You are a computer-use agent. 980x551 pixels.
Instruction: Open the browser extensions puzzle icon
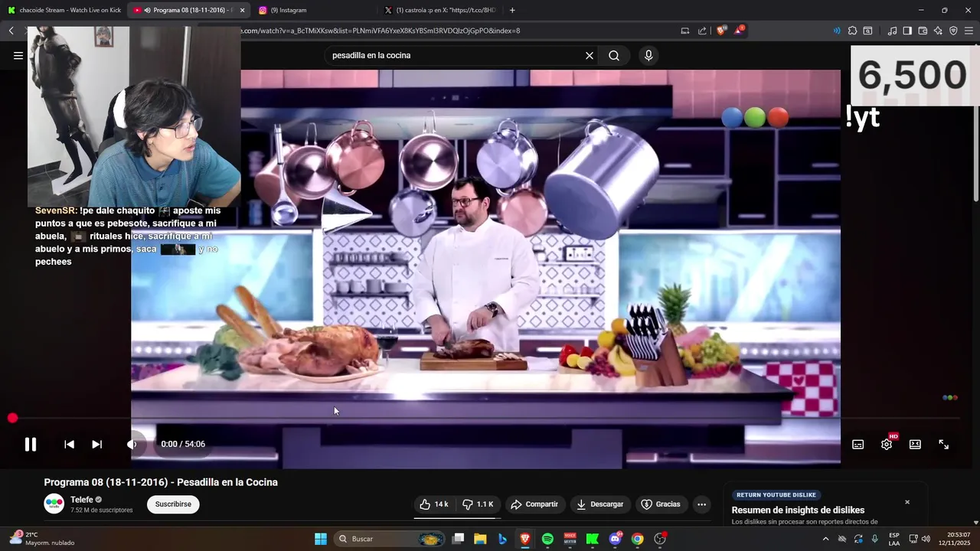pos(853,31)
